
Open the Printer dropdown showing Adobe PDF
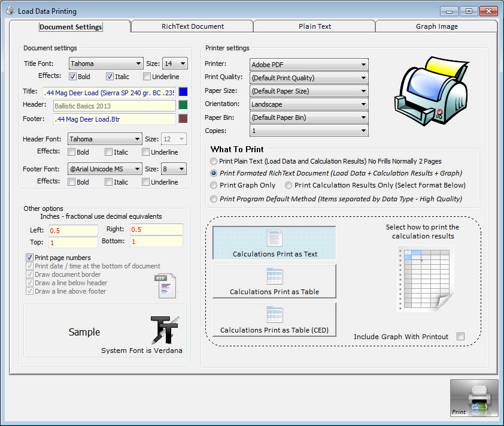tap(308, 64)
